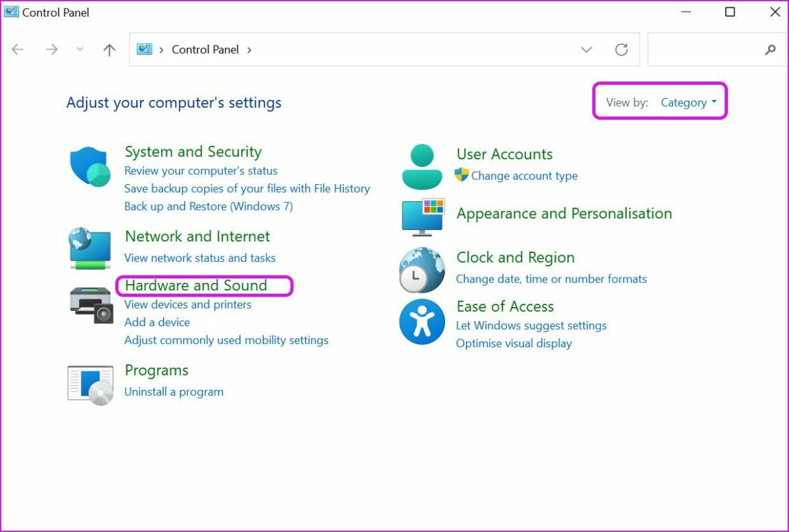Open the address bar history dropdown chevron
Viewport: 789px width, 532px height.
[x=586, y=50]
